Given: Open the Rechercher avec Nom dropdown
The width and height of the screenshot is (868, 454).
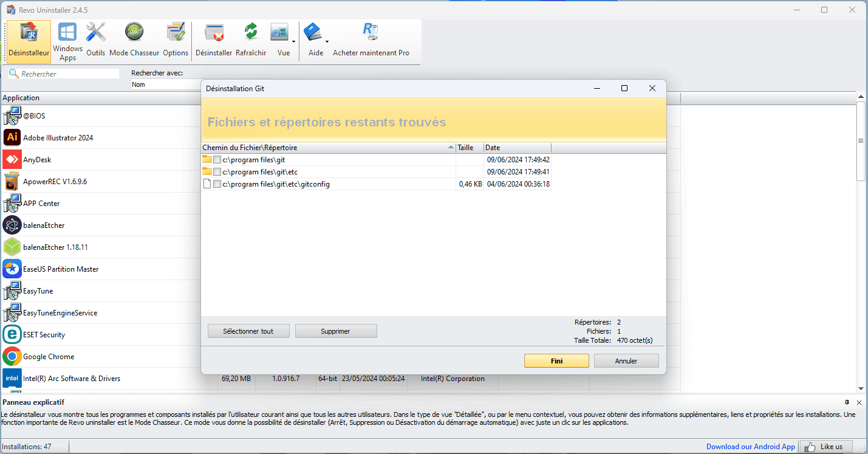Looking at the screenshot, I should pos(166,84).
